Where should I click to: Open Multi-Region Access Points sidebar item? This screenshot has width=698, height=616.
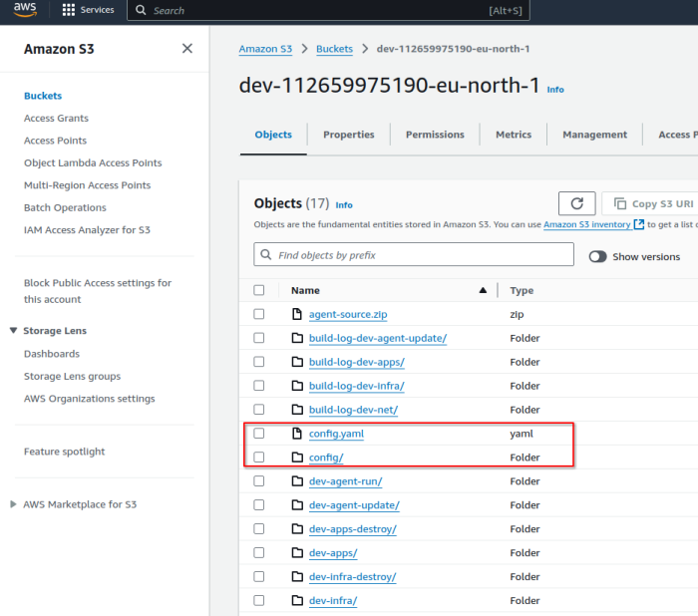tap(88, 185)
